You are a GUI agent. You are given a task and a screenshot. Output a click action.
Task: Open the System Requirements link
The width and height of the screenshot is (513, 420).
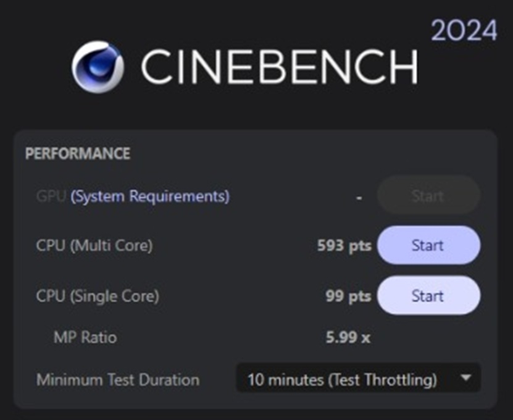coord(150,196)
